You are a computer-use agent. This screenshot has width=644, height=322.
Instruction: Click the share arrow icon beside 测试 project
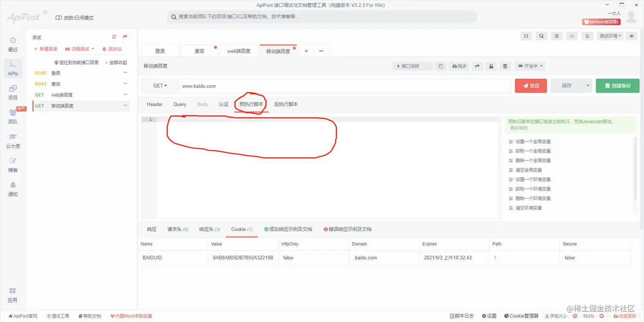[125, 37]
